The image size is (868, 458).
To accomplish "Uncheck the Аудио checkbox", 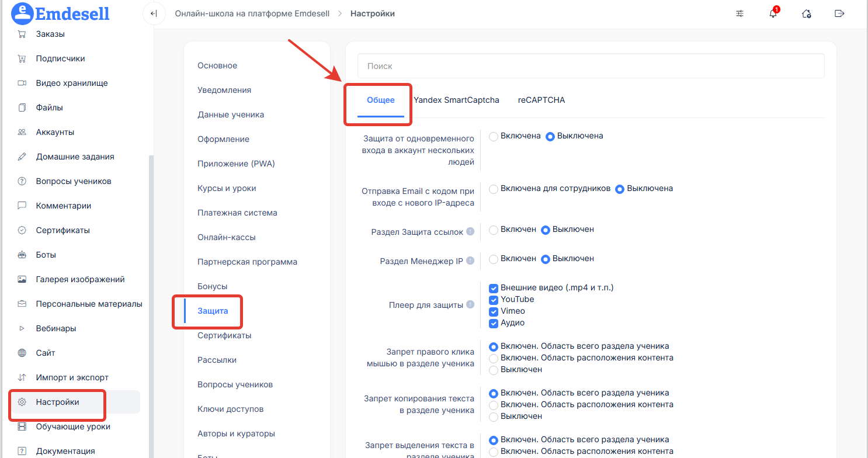I will [494, 323].
